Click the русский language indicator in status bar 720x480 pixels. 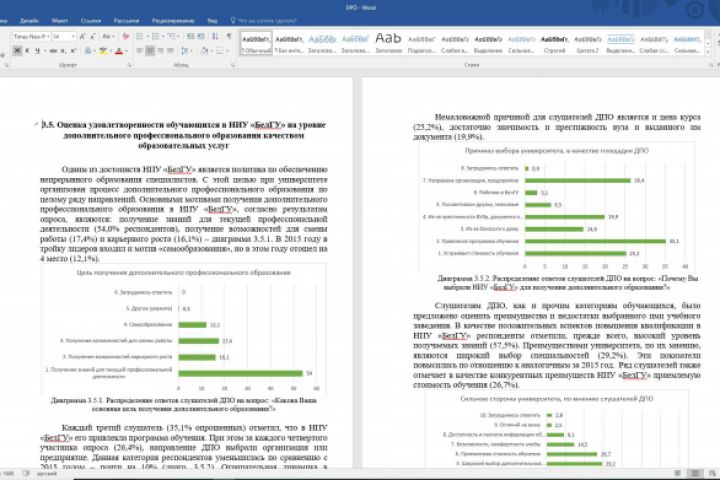47,473
